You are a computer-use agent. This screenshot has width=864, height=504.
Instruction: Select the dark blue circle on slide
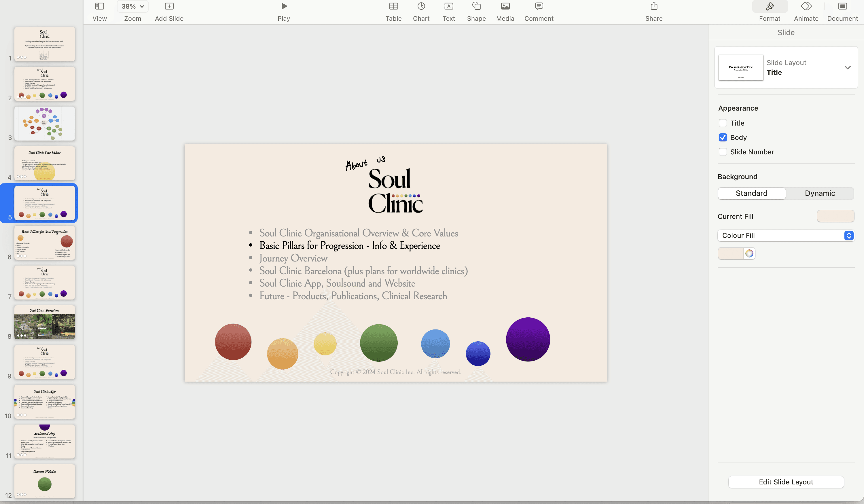pyautogui.click(x=478, y=353)
